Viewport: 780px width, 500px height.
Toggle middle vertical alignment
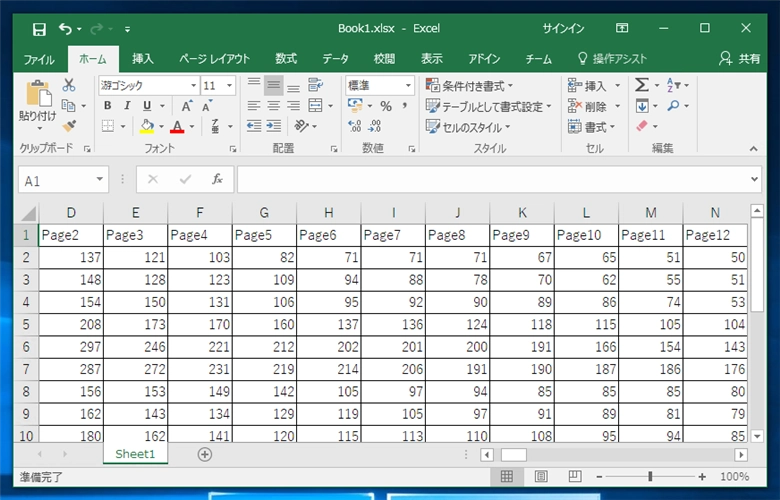274,85
